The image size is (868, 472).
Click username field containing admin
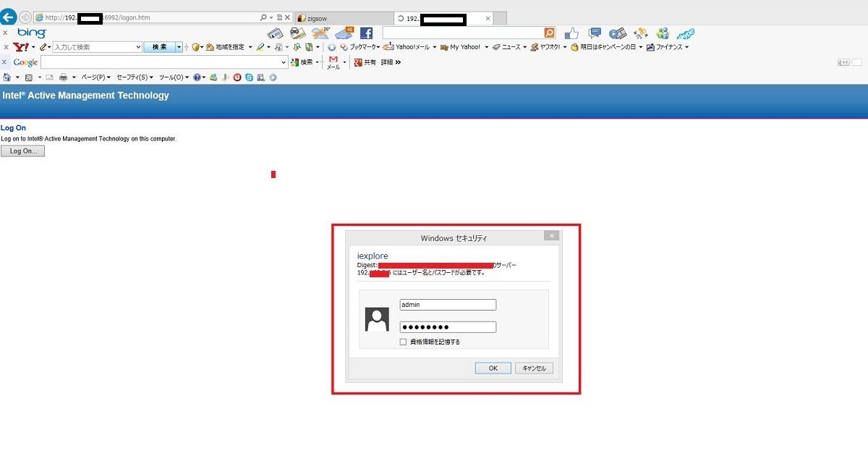click(448, 305)
